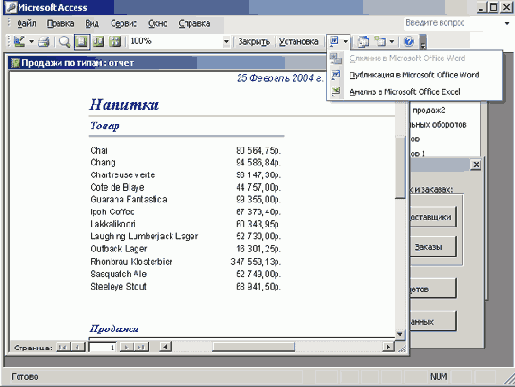Toggle the One Page view icon
Screen dimensions: 515x387
(82, 42)
